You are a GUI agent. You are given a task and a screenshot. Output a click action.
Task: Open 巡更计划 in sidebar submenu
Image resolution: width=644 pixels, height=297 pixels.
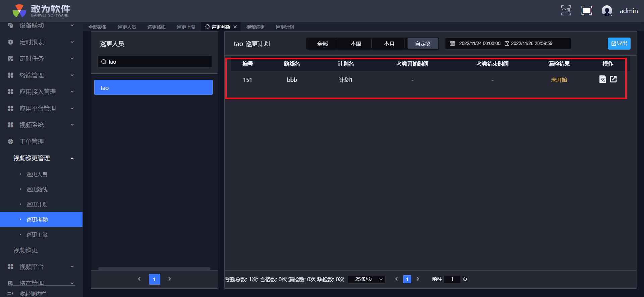(37, 204)
